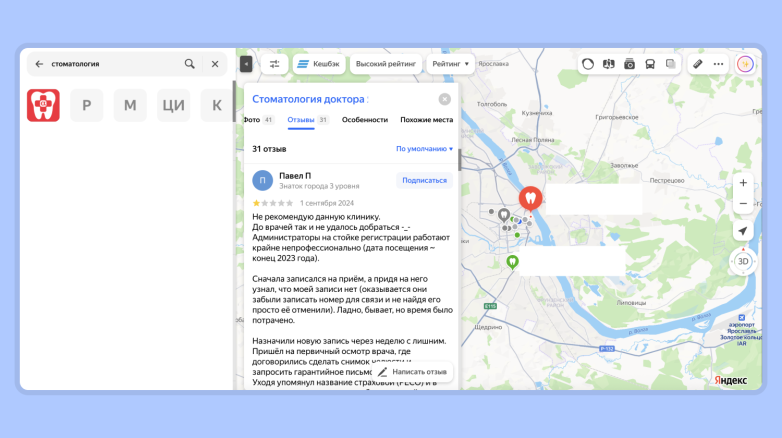Viewport: 782px width, 438px height.
Task: Click the green tooth map pin
Action: point(512,262)
